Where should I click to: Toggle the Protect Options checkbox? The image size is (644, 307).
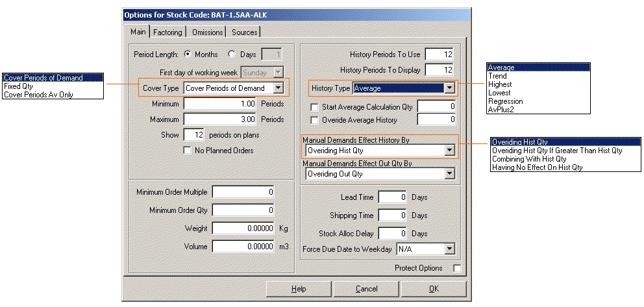(x=457, y=268)
